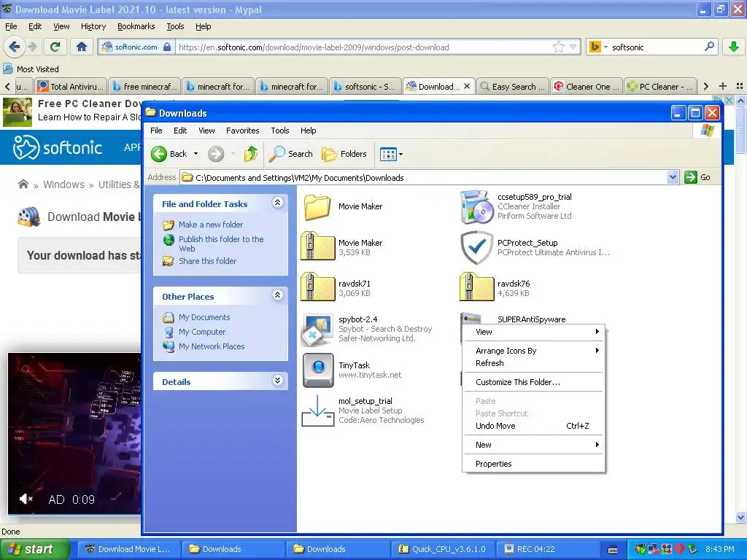
Task: Open My Network Places link
Action: pyautogui.click(x=212, y=346)
